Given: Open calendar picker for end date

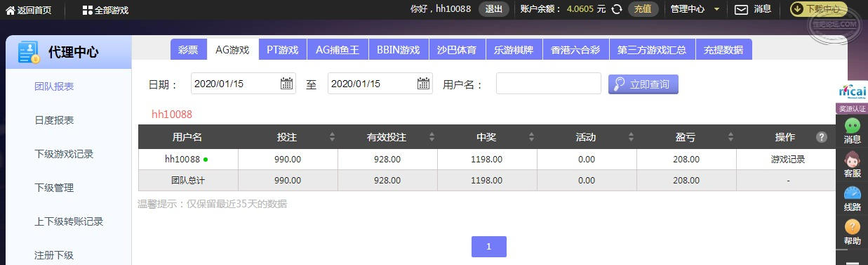Looking at the screenshot, I should (x=423, y=84).
